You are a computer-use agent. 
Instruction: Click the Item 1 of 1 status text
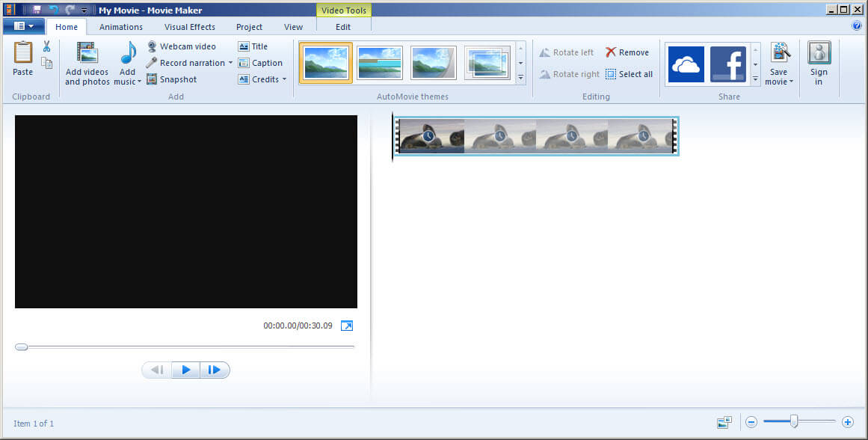[34, 424]
